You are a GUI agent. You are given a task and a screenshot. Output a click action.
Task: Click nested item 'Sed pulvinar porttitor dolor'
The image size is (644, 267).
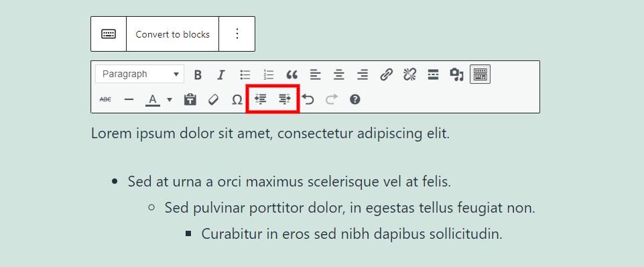pyautogui.click(x=350, y=208)
